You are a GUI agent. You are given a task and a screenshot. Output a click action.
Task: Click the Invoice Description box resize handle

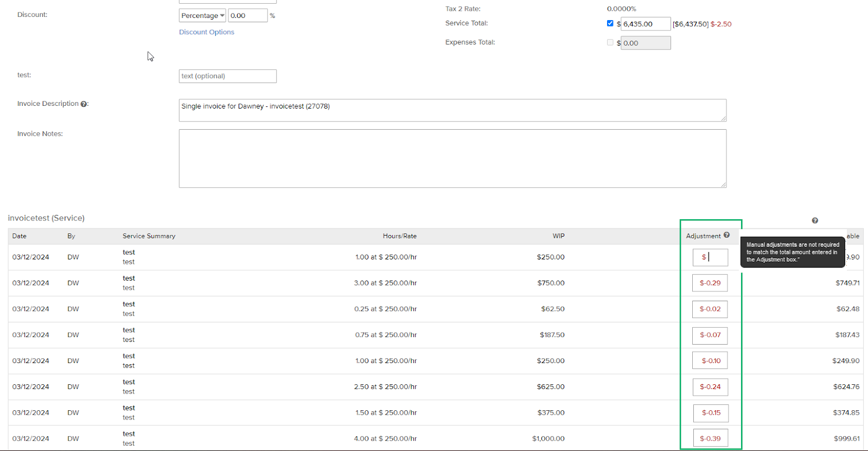coord(723,118)
